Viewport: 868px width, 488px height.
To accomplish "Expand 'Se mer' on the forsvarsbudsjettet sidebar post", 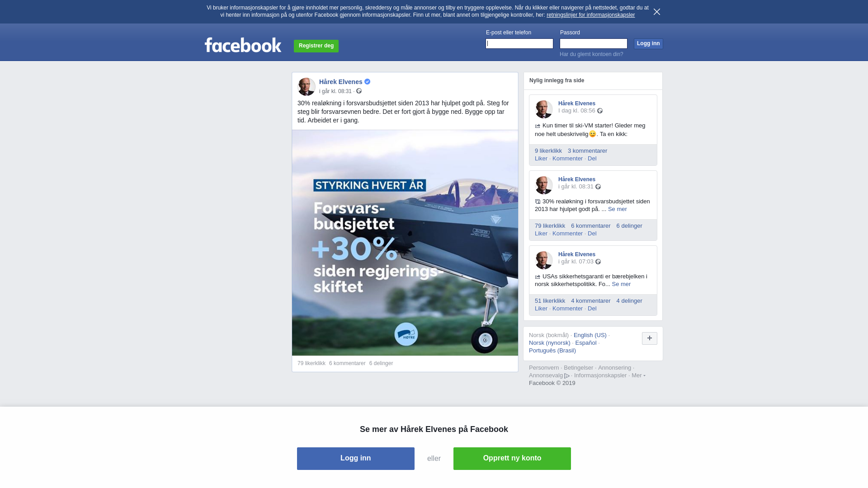I will [x=618, y=209].
